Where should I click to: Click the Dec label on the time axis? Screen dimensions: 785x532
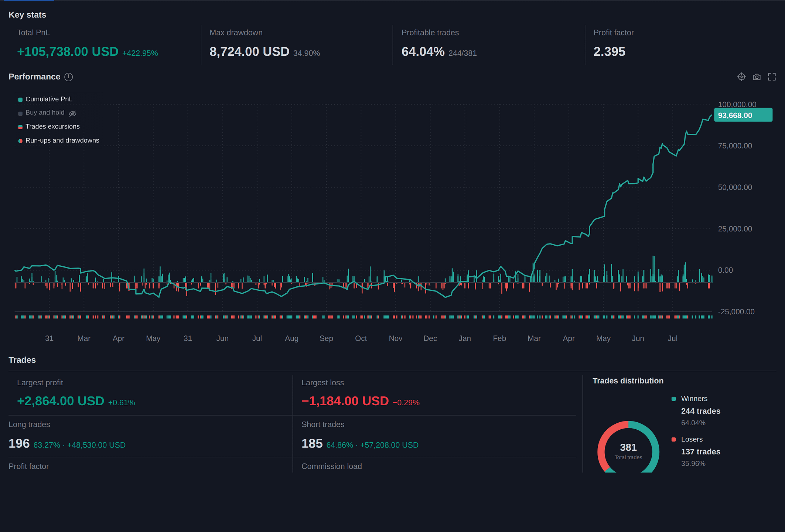pyautogui.click(x=430, y=338)
